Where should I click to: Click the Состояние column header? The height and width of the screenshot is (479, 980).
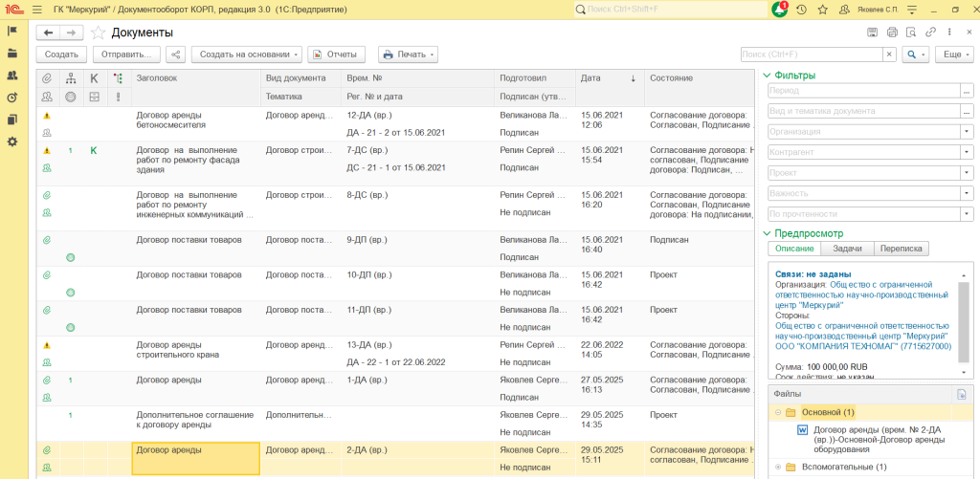(x=699, y=78)
